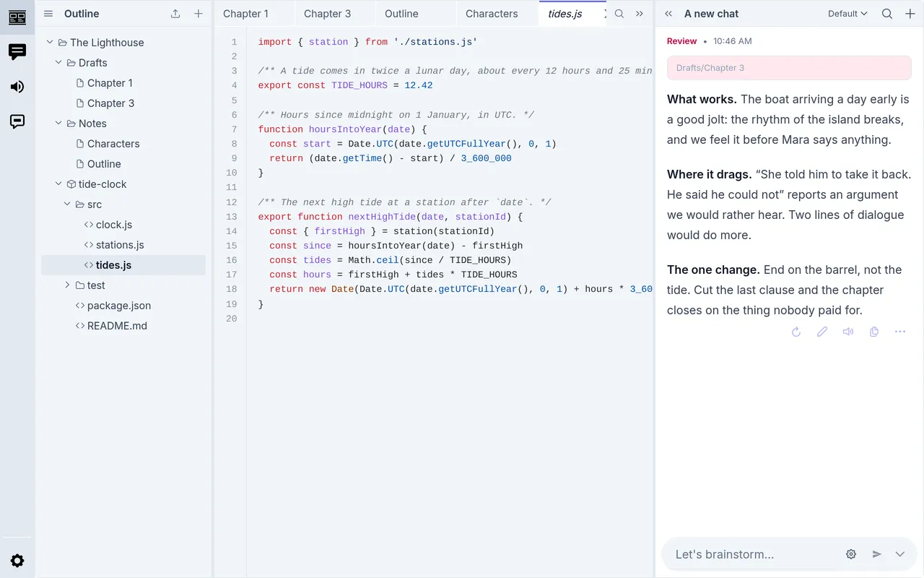Screen dimensions: 924x578
Task: Collapse the src folder
Action: click(67, 204)
